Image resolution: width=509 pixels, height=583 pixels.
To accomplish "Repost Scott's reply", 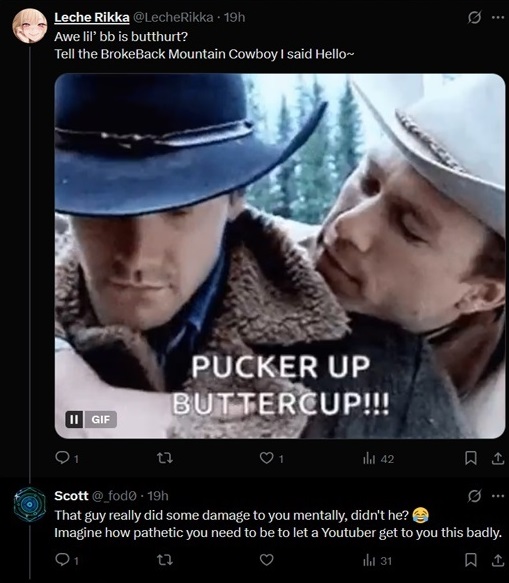I will point(164,560).
